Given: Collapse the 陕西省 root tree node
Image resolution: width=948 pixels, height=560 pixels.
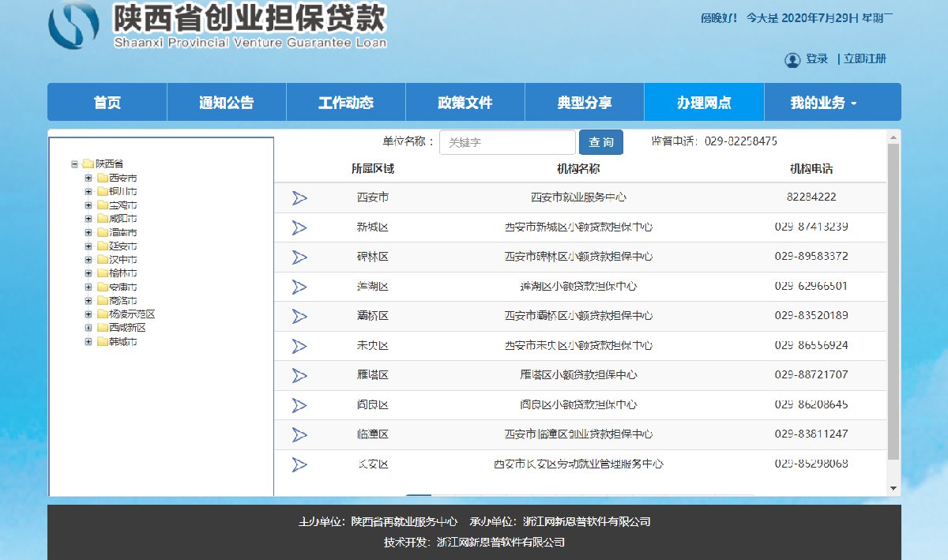Looking at the screenshot, I should [75, 164].
